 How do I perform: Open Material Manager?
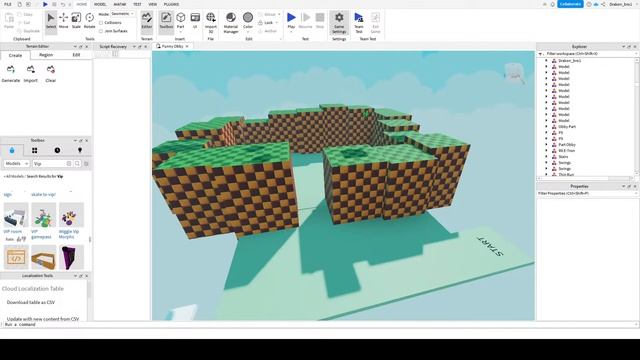point(231,22)
